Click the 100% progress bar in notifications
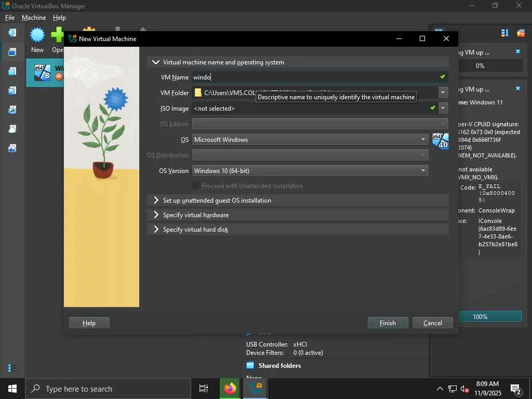The height and width of the screenshot is (399, 532). tap(490, 316)
